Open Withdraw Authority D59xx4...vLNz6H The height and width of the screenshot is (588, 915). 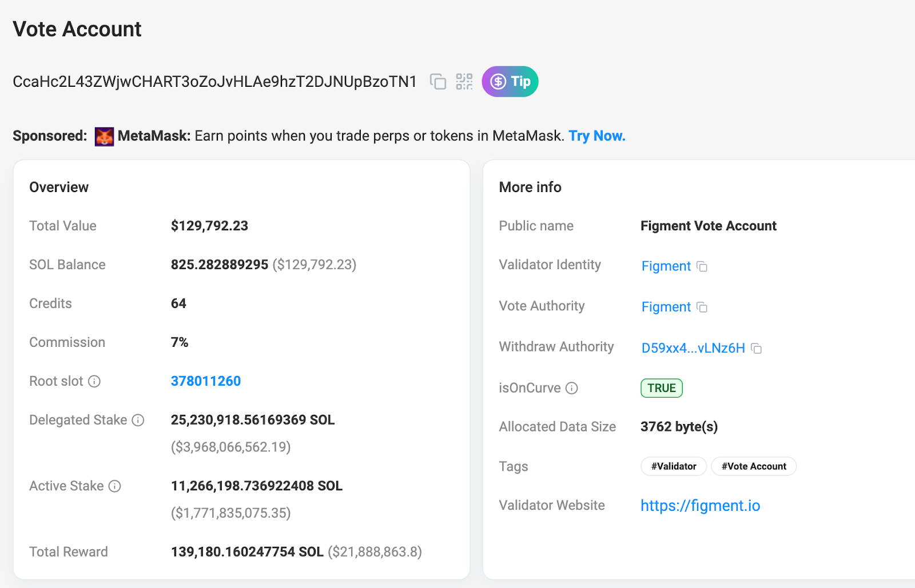[693, 348]
